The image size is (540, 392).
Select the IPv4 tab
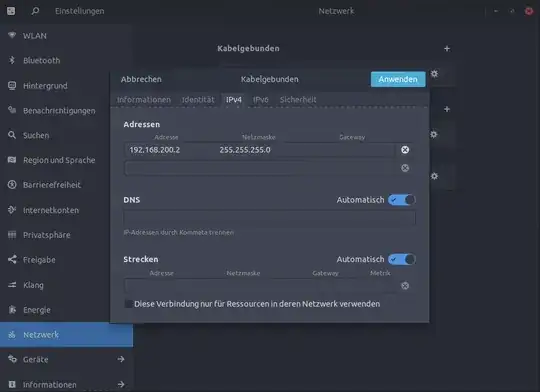(233, 100)
